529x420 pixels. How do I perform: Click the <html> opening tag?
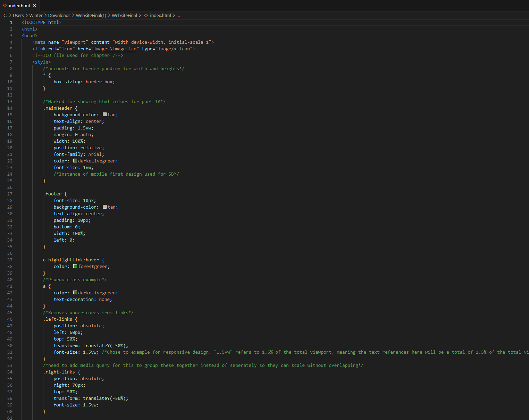pyautogui.click(x=30, y=29)
